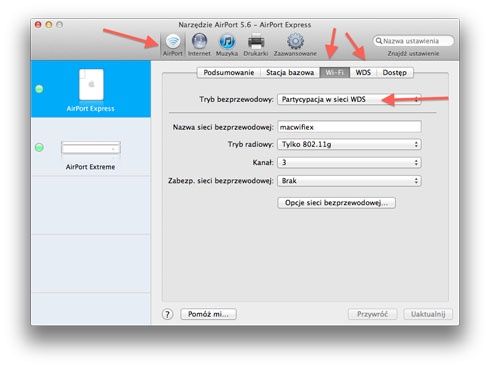
Task: Click the Uaktualnij button
Action: (428, 314)
